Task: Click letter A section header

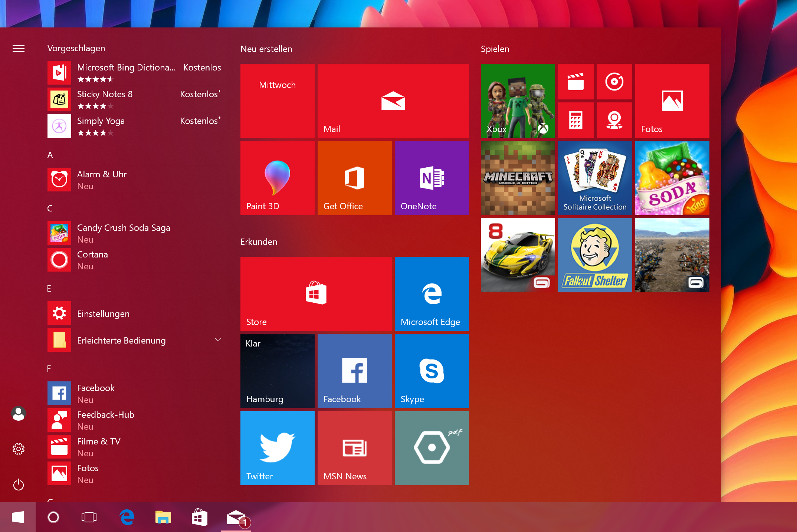Action: pos(50,155)
